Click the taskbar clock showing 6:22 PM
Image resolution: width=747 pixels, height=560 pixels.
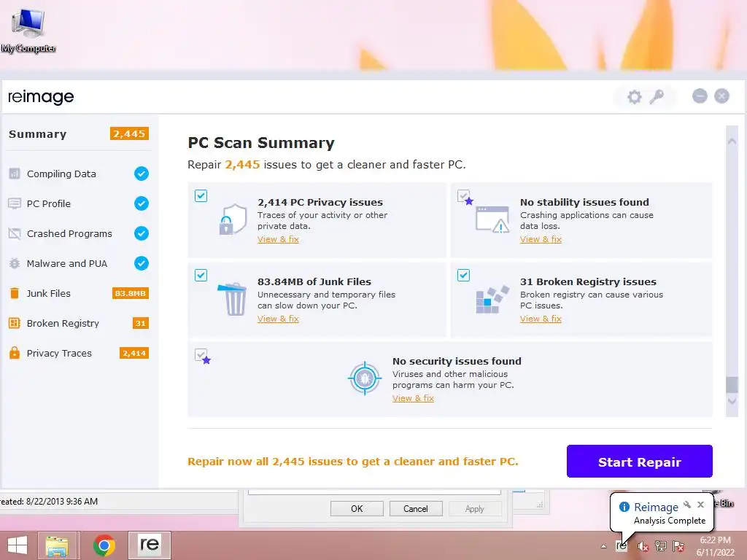(715, 546)
